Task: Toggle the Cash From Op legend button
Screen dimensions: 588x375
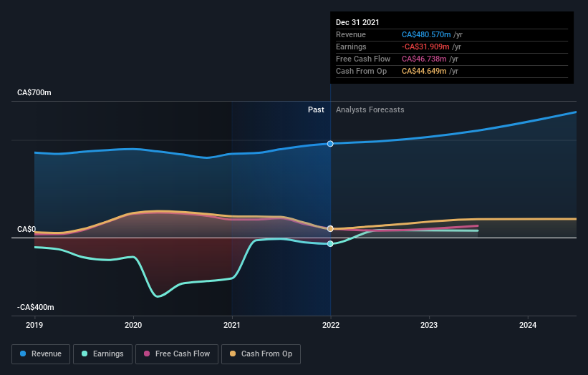Action: pos(261,354)
